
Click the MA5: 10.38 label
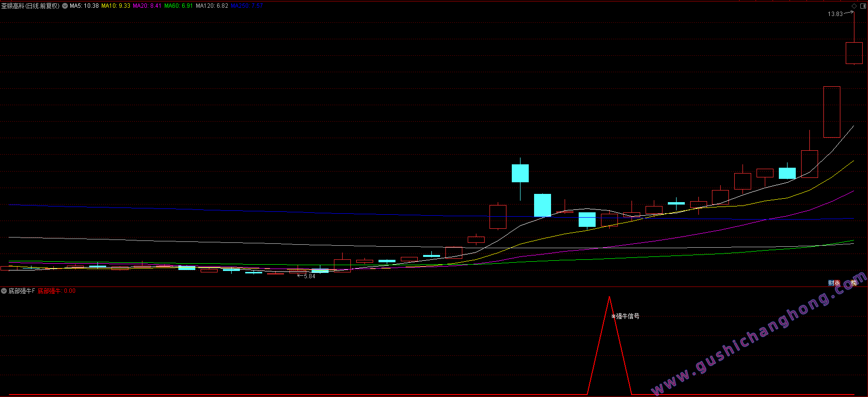tap(84, 6)
